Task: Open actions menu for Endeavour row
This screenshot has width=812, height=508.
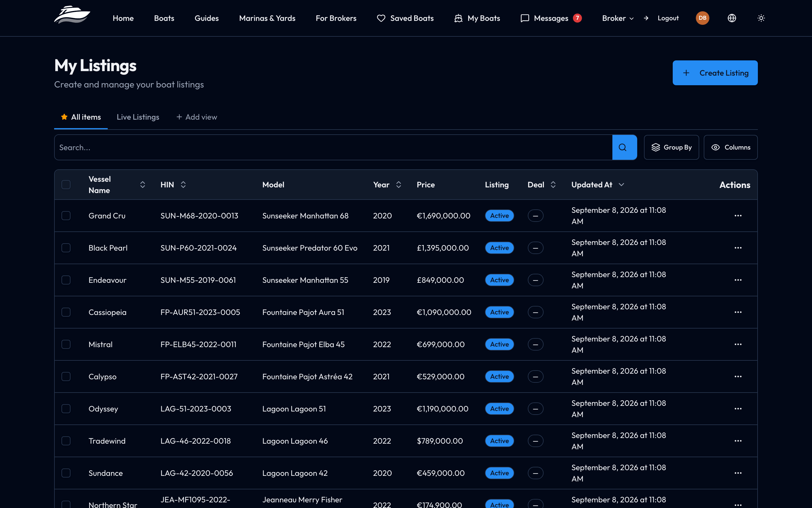Action: click(738, 280)
